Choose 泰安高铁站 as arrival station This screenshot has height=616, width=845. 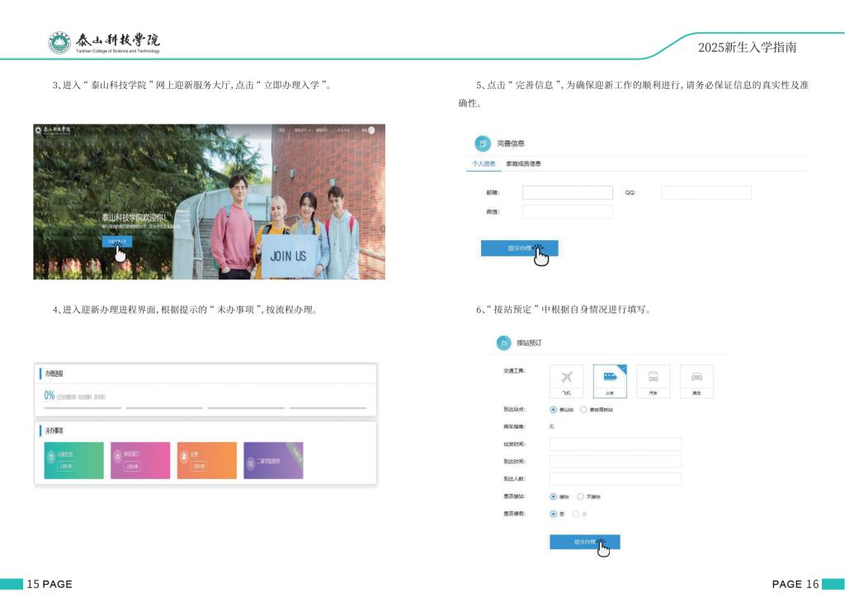(583, 409)
